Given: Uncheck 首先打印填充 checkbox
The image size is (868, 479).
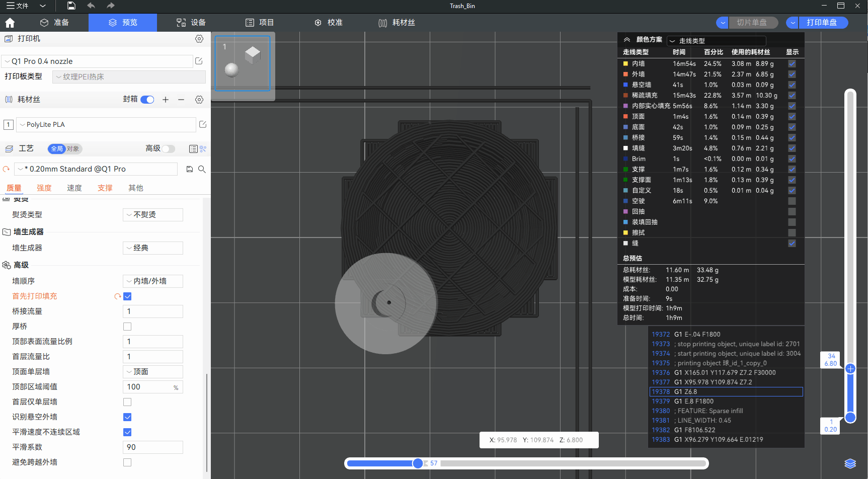Looking at the screenshot, I should pyautogui.click(x=127, y=296).
